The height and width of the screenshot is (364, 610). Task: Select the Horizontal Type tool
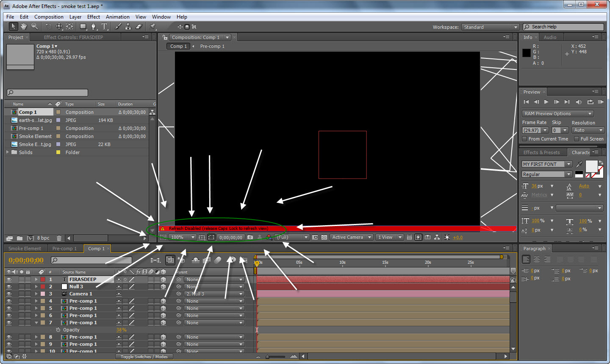click(x=105, y=26)
